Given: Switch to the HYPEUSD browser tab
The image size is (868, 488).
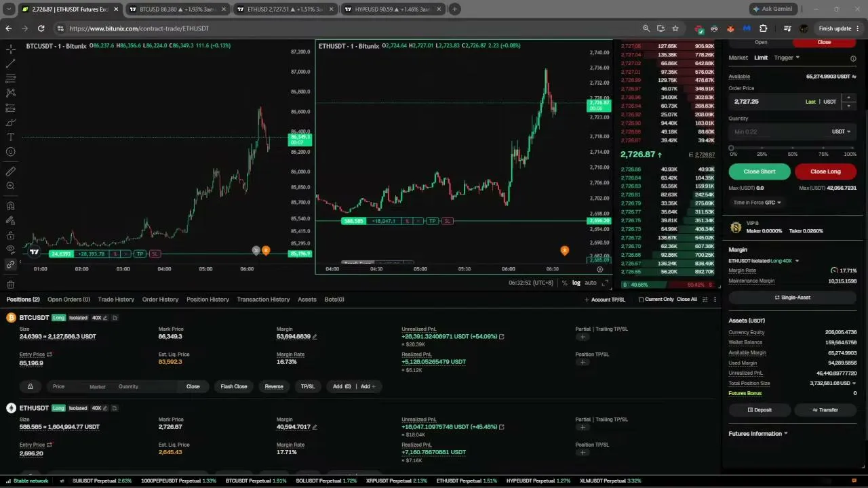Looking at the screenshot, I should click(x=391, y=9).
